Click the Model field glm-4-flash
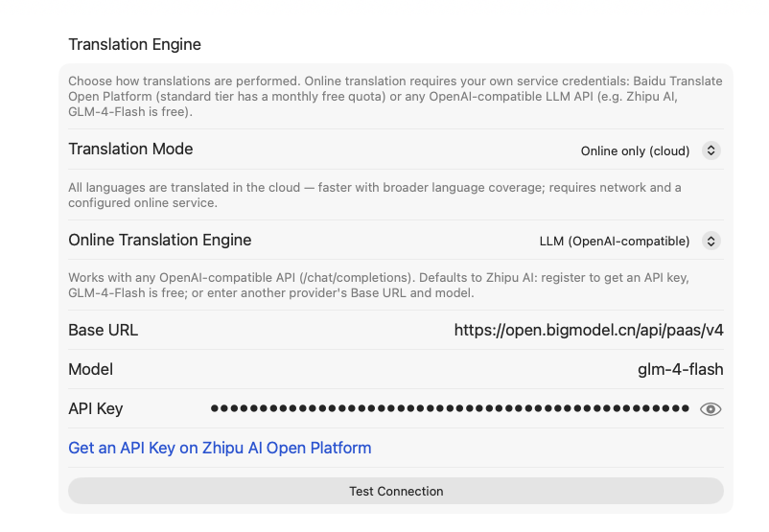769x532 pixels. point(680,369)
